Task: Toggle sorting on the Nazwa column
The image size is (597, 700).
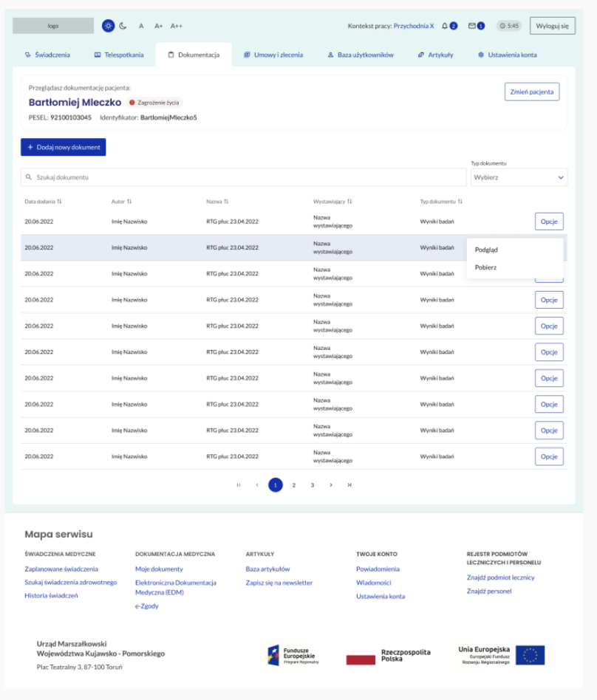Action: tap(228, 201)
